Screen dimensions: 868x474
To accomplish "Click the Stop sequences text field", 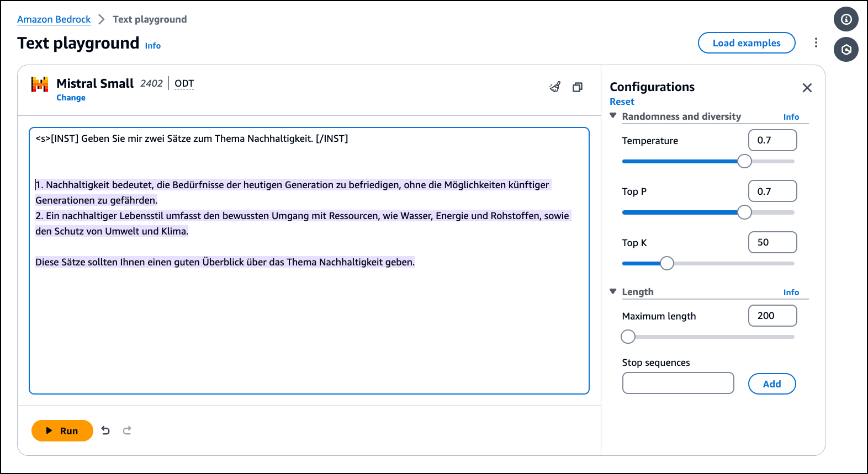I will tap(678, 383).
